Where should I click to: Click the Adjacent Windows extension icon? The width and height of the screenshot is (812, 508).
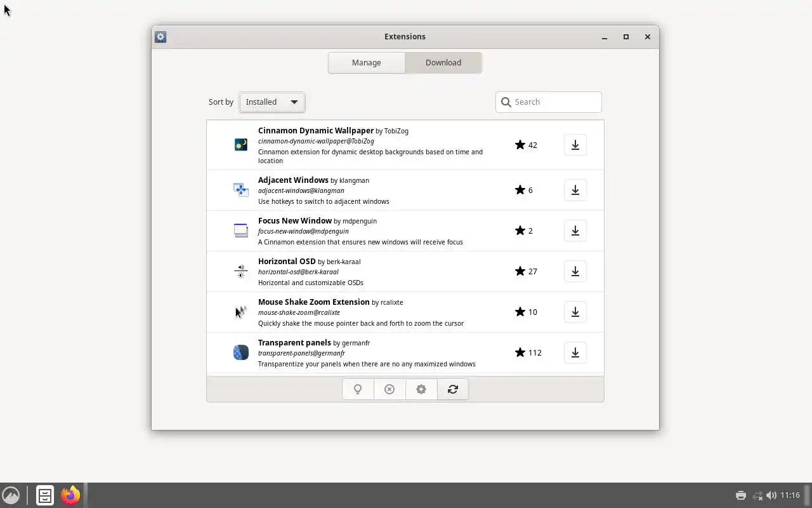tap(241, 190)
